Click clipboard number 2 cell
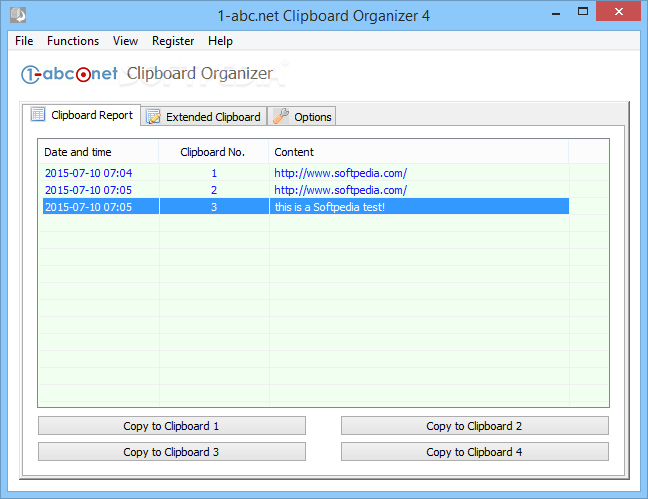Viewport: 648px width, 499px height. [214, 190]
